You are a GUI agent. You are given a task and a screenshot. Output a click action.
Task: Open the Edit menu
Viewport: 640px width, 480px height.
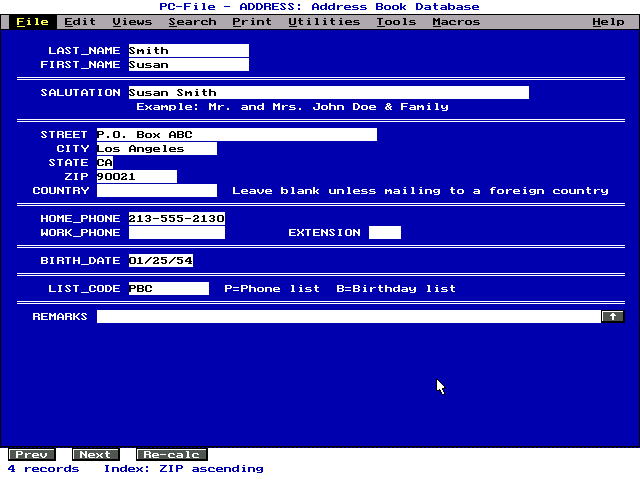pyautogui.click(x=80, y=22)
